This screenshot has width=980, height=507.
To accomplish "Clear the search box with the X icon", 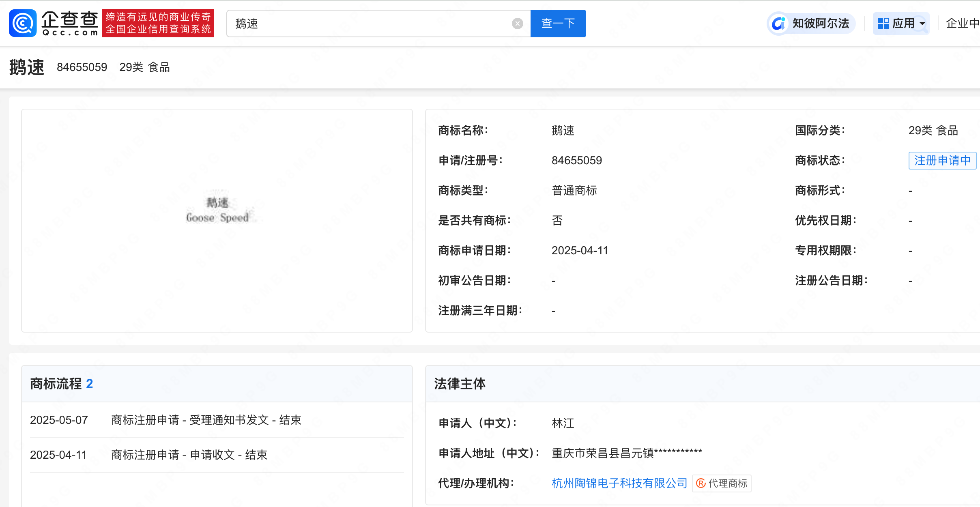I will [517, 24].
